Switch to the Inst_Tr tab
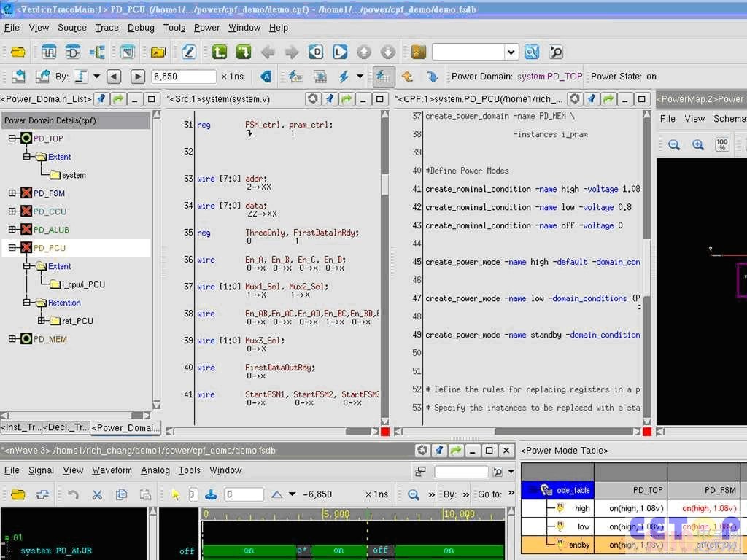This screenshot has height=560, width=747. 21,427
